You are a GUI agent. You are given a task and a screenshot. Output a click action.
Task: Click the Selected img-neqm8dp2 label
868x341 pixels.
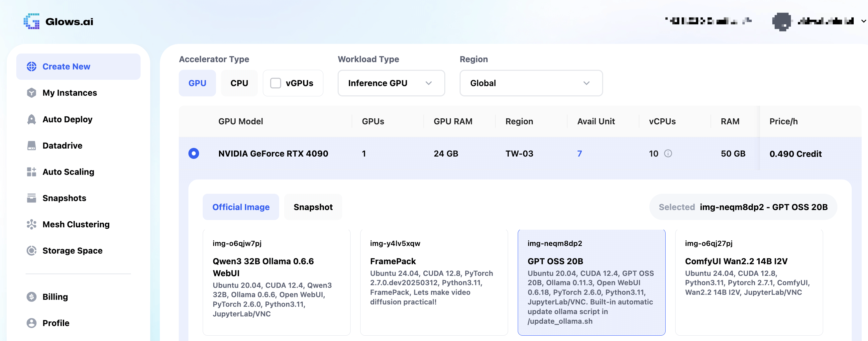pyautogui.click(x=743, y=207)
